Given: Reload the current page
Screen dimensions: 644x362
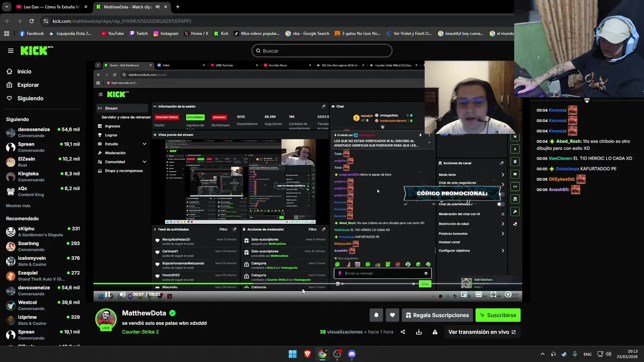Looking at the screenshot, I should tap(31, 21).
